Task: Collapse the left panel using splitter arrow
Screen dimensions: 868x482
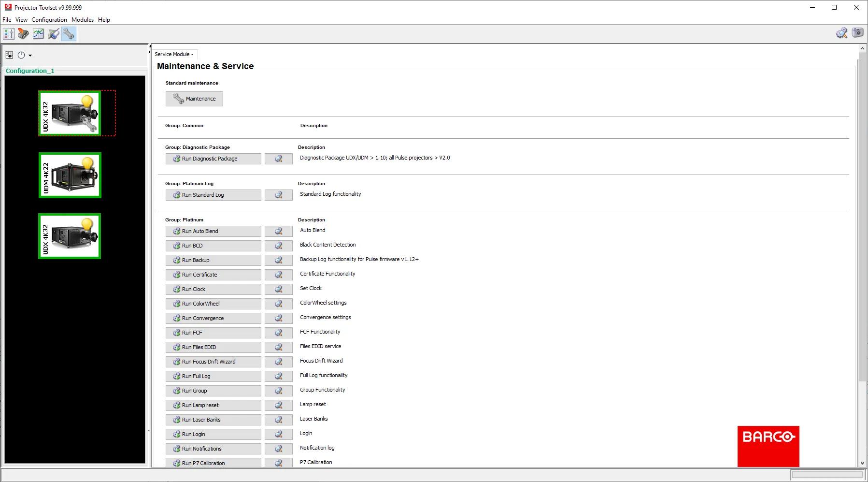Action: coord(150,46)
